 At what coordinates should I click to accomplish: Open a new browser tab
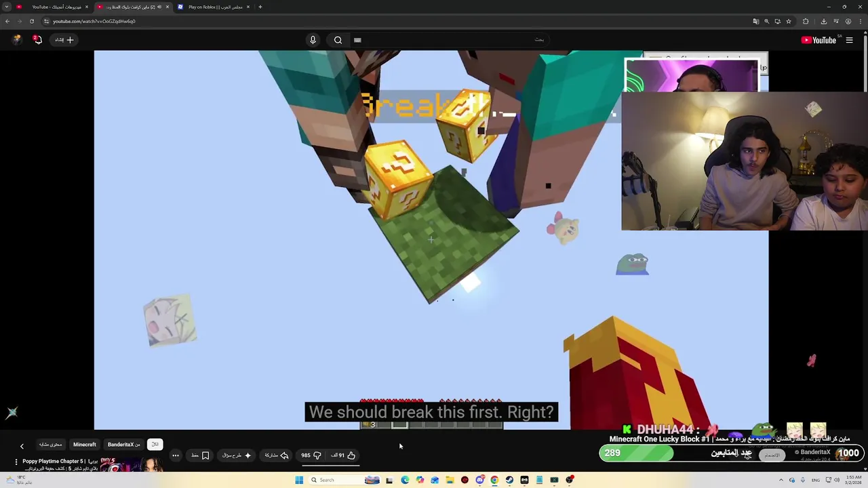coord(260,7)
